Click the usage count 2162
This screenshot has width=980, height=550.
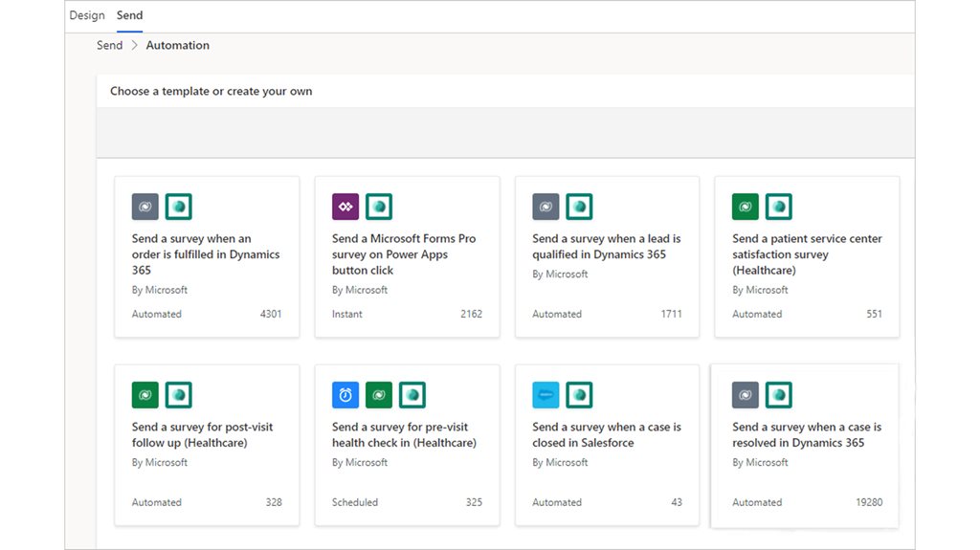(x=471, y=314)
